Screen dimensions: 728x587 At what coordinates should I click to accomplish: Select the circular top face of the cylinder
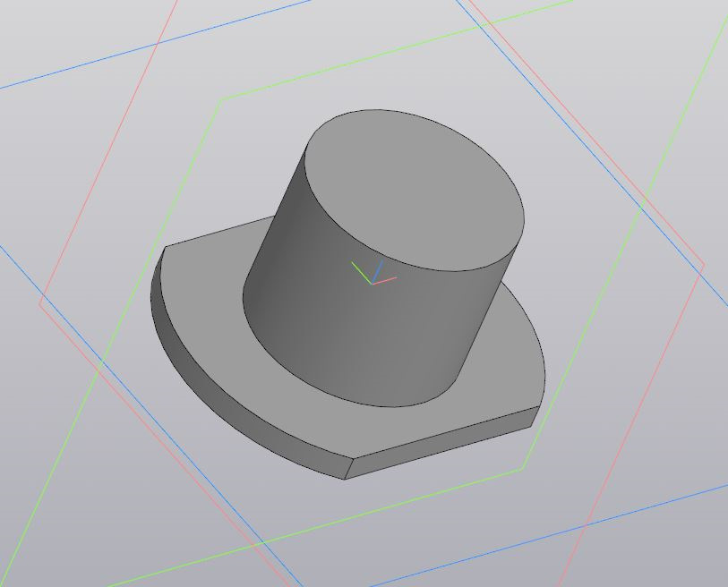[x=415, y=191]
